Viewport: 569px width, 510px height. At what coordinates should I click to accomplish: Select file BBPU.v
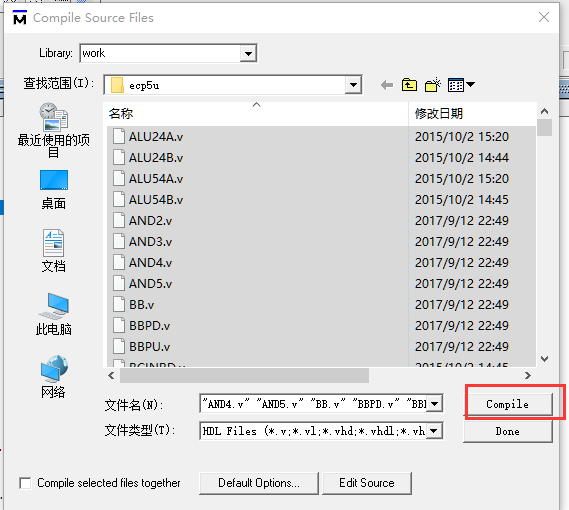150,347
